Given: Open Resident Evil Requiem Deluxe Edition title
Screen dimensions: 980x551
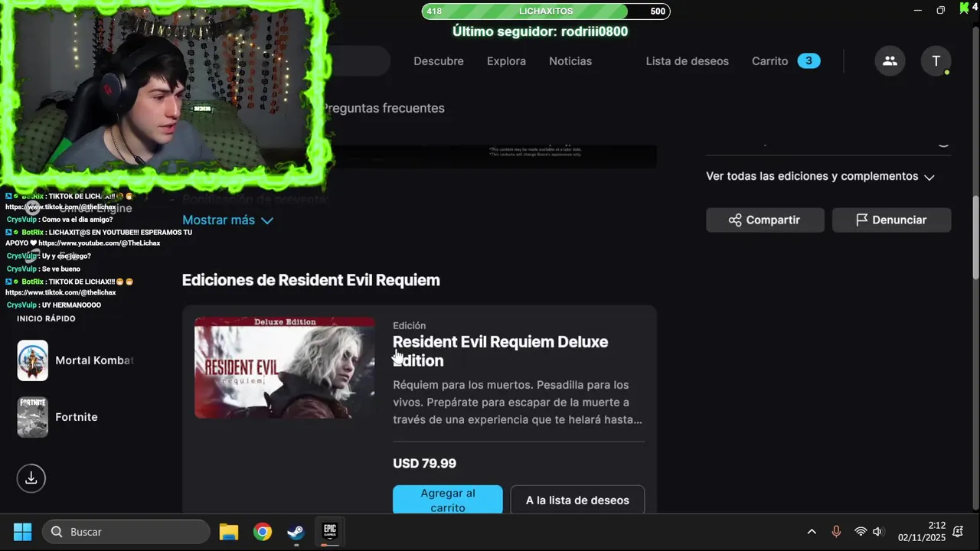Looking at the screenshot, I should [x=500, y=351].
